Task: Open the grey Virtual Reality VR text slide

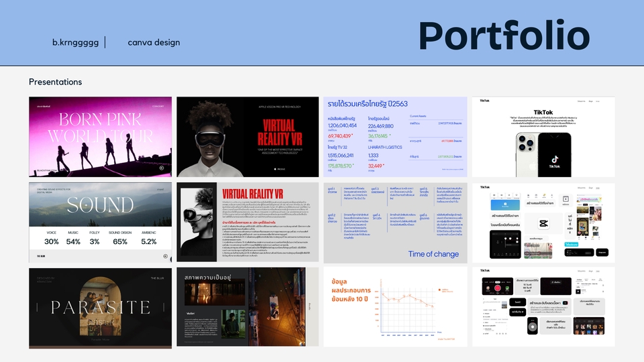Action: click(248, 222)
